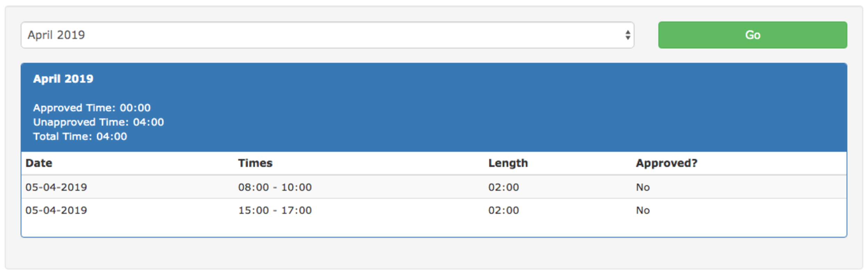868x275 pixels.
Task: Click the 08:00 - 10:00 time entry
Action: pos(275,187)
